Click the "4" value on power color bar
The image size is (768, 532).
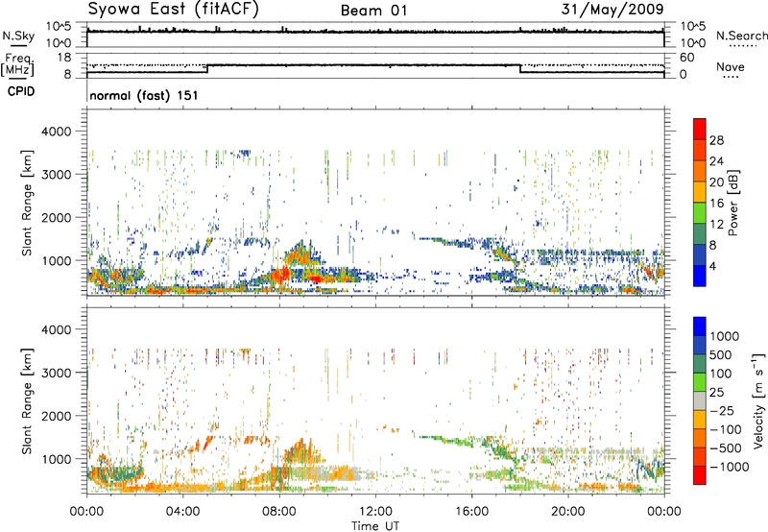pos(712,267)
